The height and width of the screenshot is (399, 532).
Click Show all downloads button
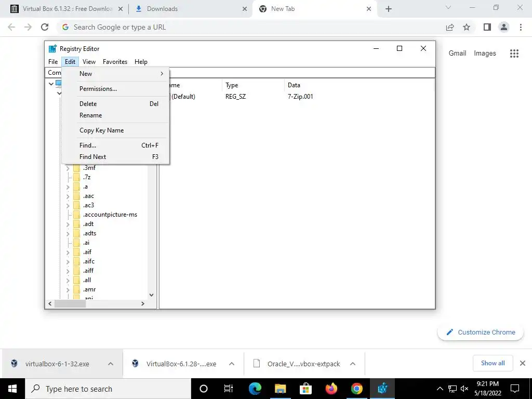pyautogui.click(x=493, y=363)
